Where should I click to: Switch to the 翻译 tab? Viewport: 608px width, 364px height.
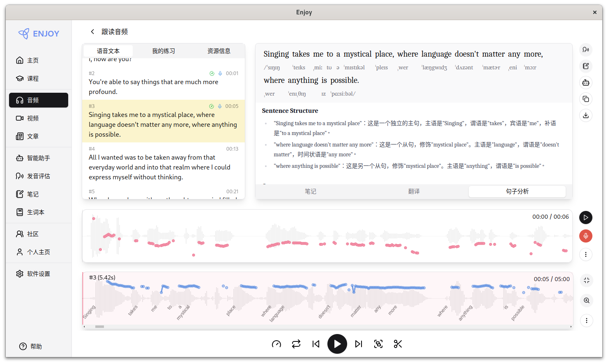coord(414,191)
